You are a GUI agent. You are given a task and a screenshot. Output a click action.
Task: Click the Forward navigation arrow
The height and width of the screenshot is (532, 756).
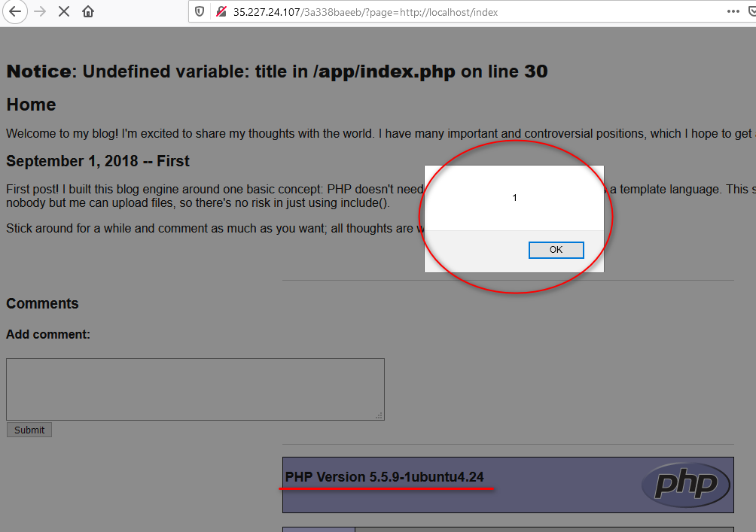[40, 12]
